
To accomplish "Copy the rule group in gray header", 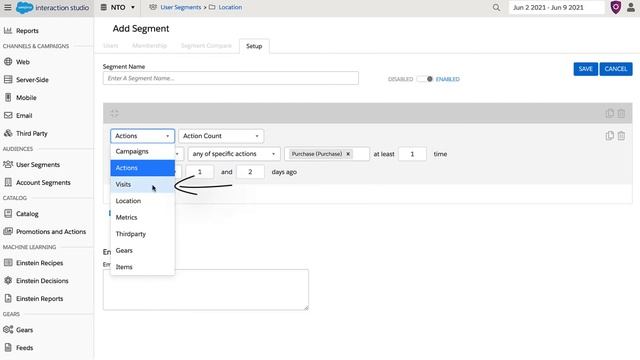I will click(609, 113).
